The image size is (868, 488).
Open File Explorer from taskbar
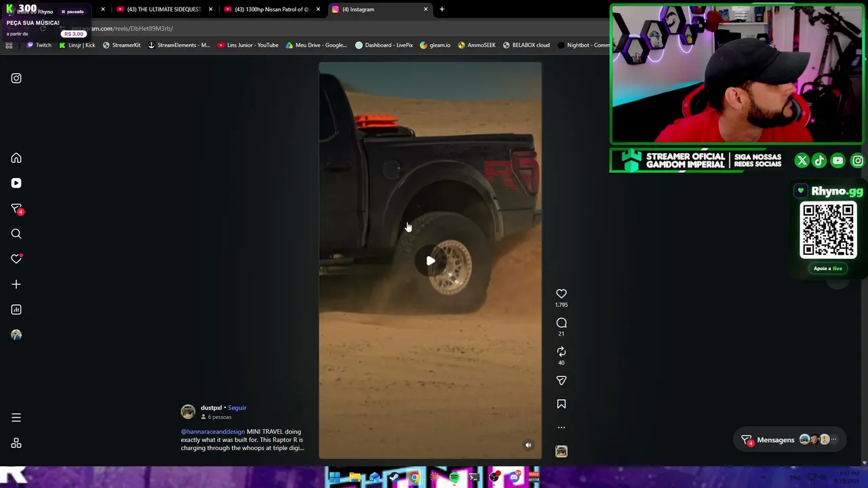tap(355, 478)
